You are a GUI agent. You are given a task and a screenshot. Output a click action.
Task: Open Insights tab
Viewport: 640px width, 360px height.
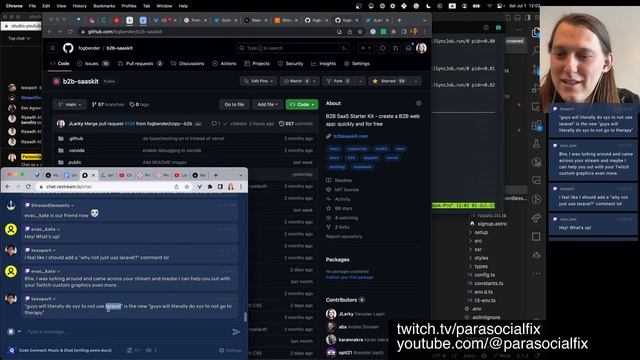pos(324,64)
